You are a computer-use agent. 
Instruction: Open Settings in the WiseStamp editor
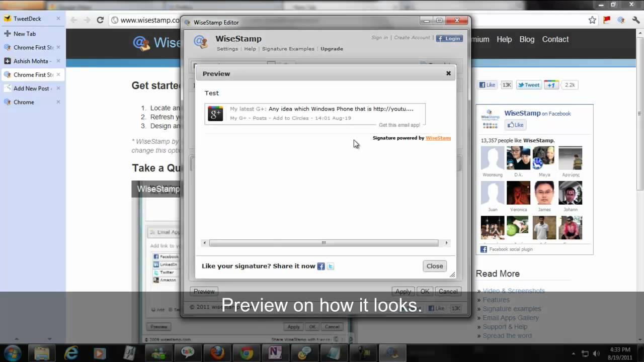point(227,49)
